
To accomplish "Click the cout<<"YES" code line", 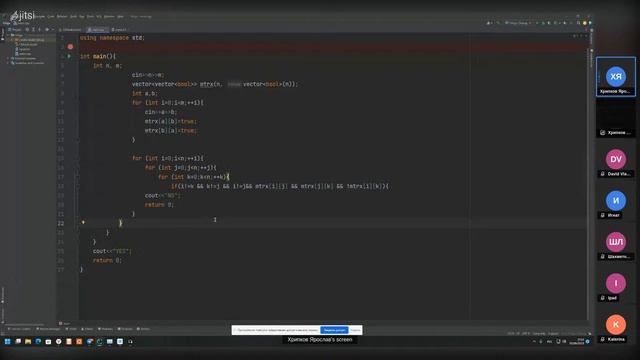I will (112, 251).
